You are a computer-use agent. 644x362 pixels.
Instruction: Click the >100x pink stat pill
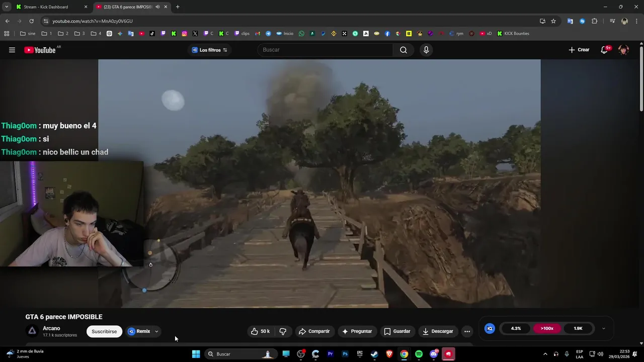point(547,328)
